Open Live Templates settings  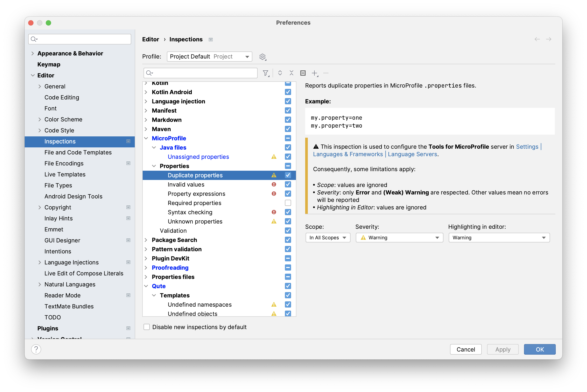[65, 174]
